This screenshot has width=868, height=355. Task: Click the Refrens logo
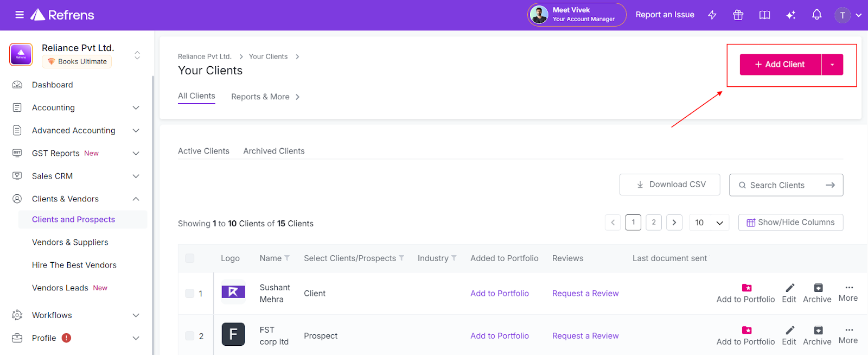tap(62, 15)
